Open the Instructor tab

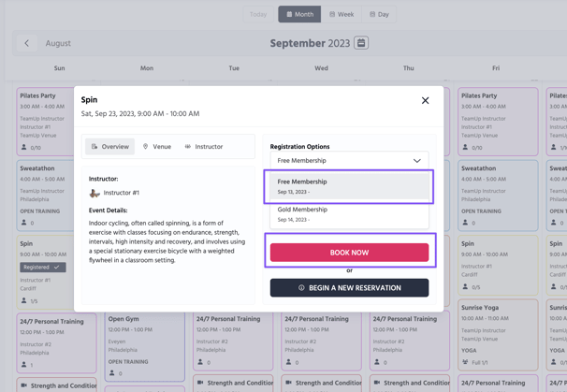pos(203,147)
